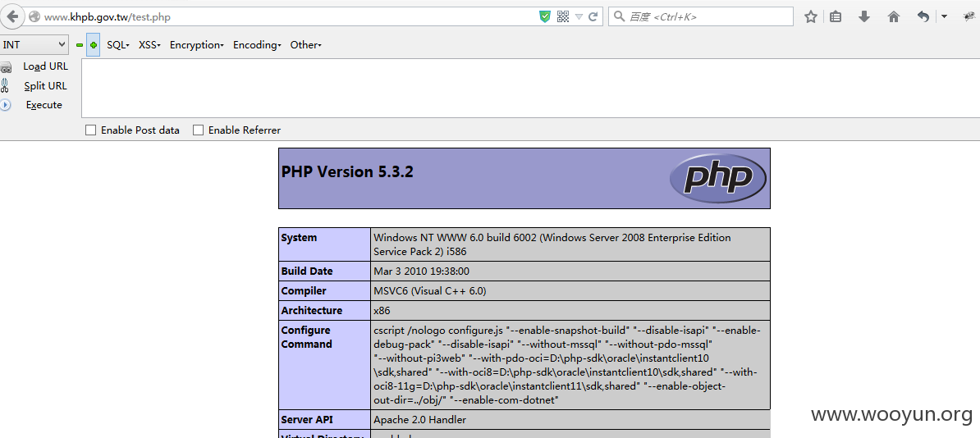Open the INT type dropdown
This screenshot has height=438, width=980.
tap(34, 44)
